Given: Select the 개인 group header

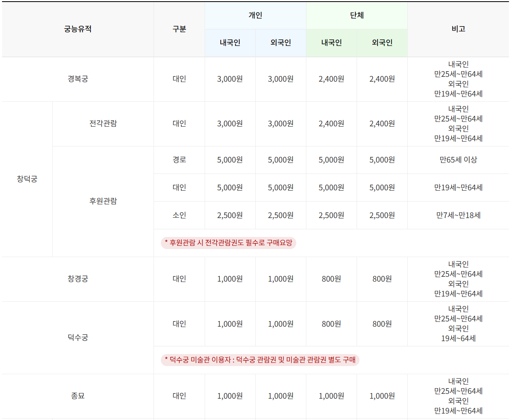Looking at the screenshot, I should [x=255, y=15].
